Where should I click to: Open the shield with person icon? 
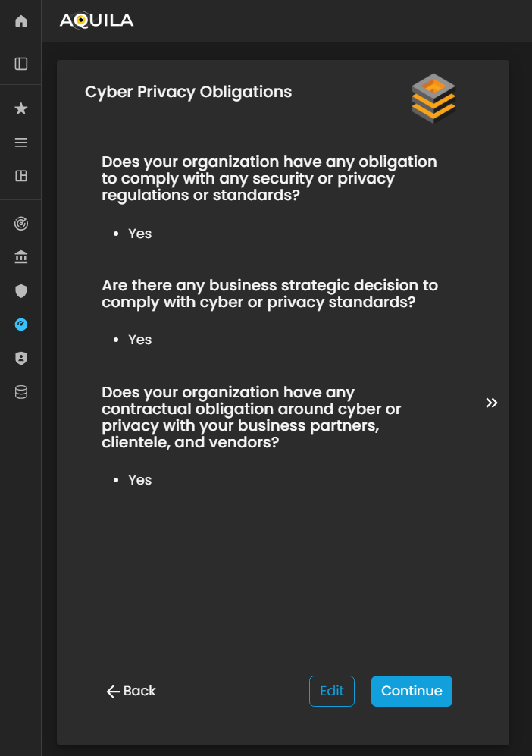[x=21, y=358]
